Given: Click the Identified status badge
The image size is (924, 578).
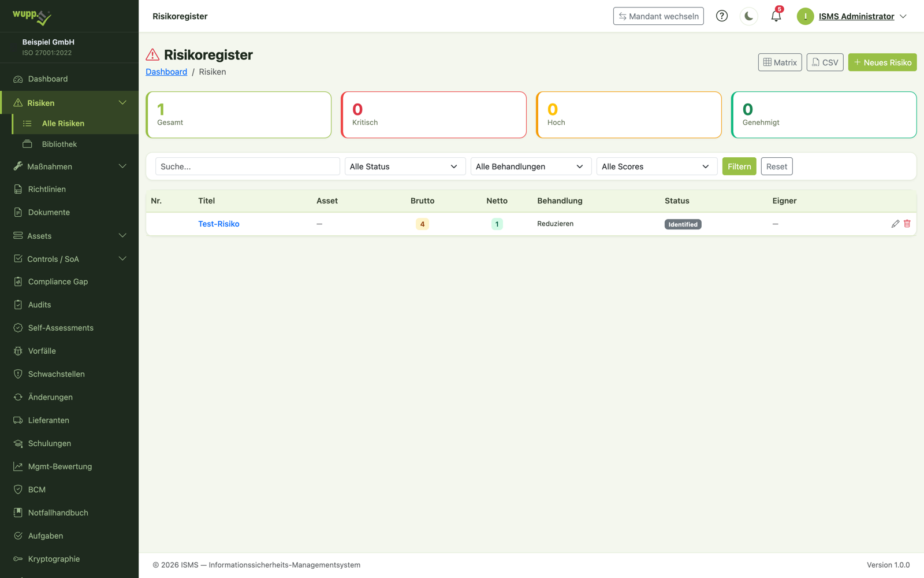Looking at the screenshot, I should 683,224.
